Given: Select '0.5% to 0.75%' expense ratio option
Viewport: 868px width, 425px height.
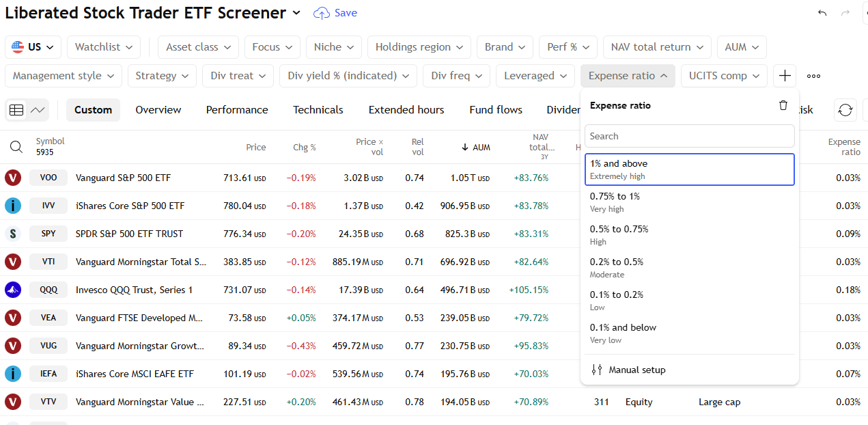Looking at the screenshot, I should click(x=690, y=235).
